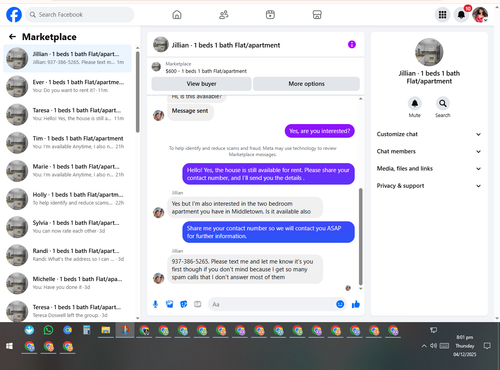The height and width of the screenshot is (370, 500).
Task: Open the $600 Marketplace listing link
Action: (206, 71)
